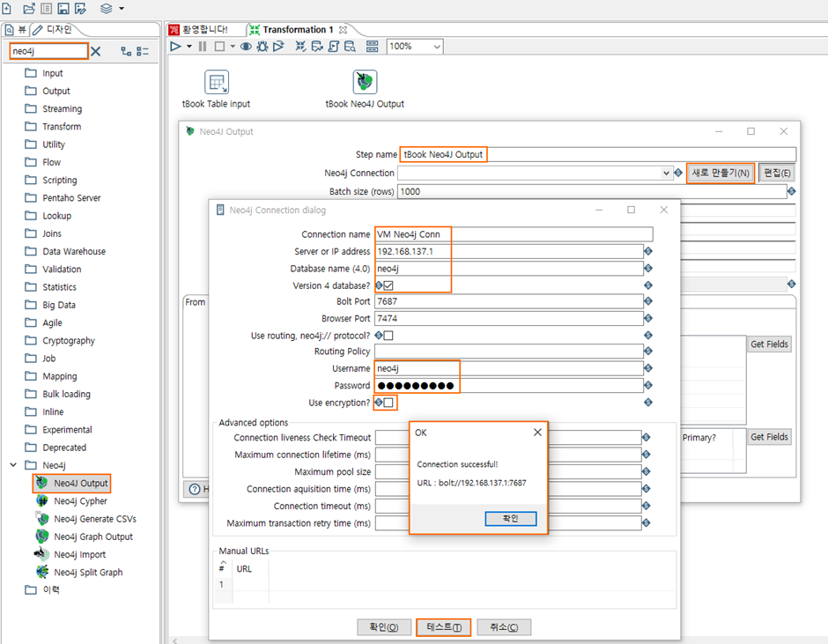Click lower Get Fields button

769,437
